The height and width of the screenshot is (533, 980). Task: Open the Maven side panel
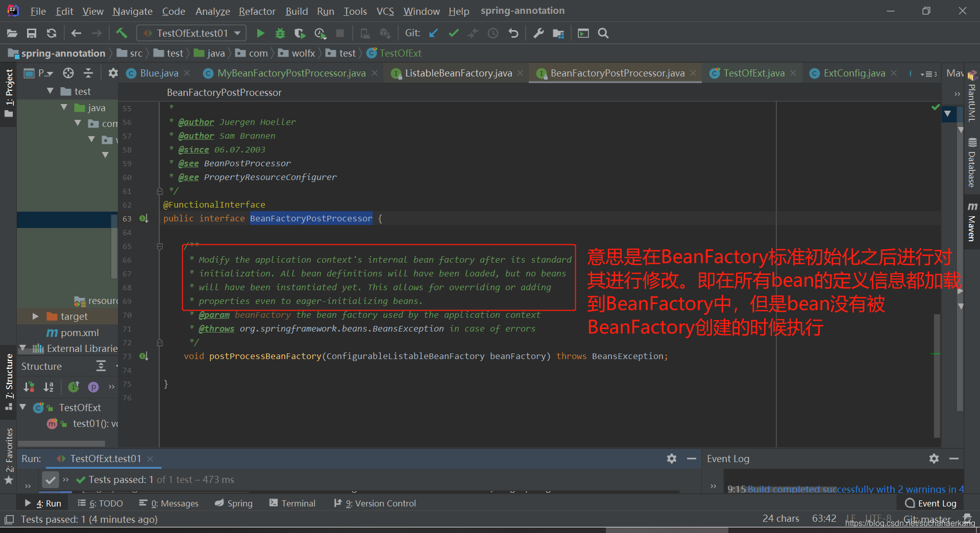click(x=972, y=222)
